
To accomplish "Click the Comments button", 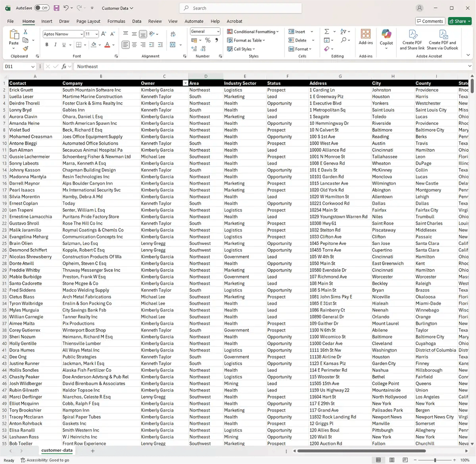I will click(x=430, y=21).
